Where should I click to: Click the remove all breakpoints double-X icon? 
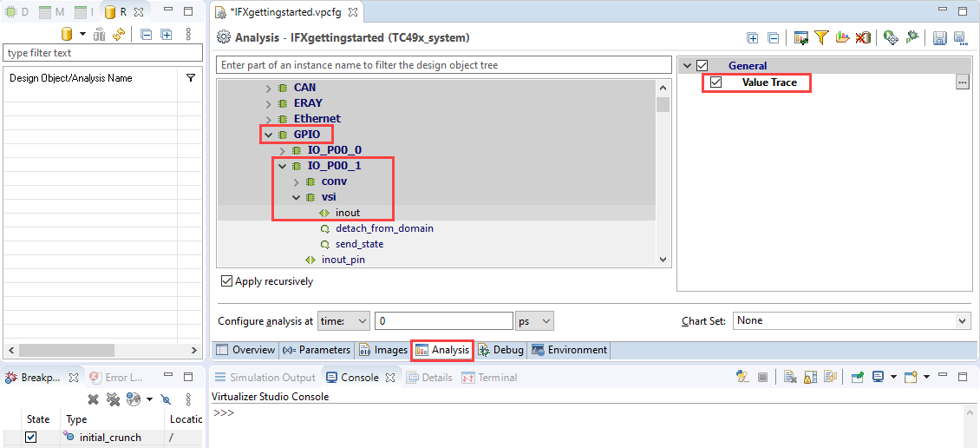(x=113, y=399)
